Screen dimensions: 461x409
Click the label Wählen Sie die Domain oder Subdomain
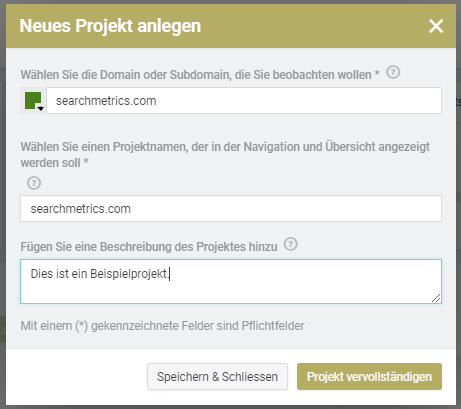[x=200, y=75]
